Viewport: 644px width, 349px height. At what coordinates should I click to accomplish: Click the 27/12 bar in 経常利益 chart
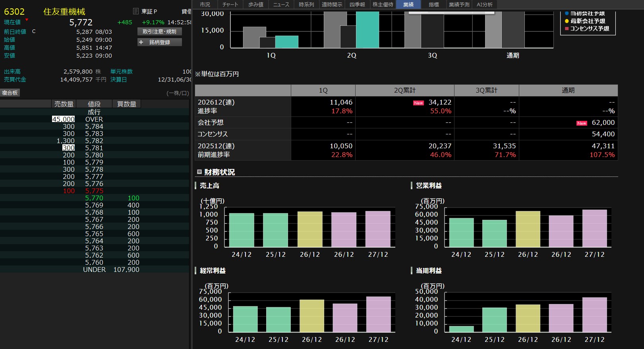tap(378, 314)
